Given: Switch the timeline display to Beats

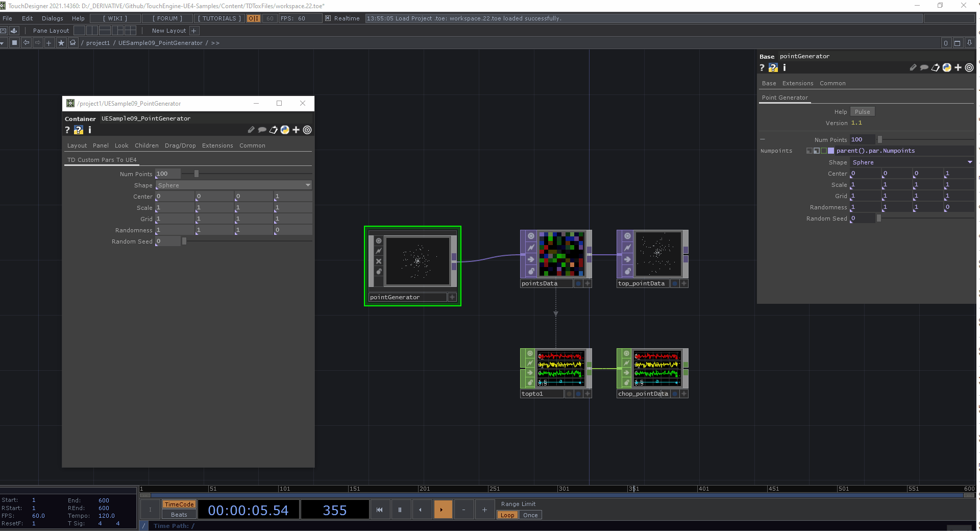Looking at the screenshot, I should pyautogui.click(x=178, y=515).
